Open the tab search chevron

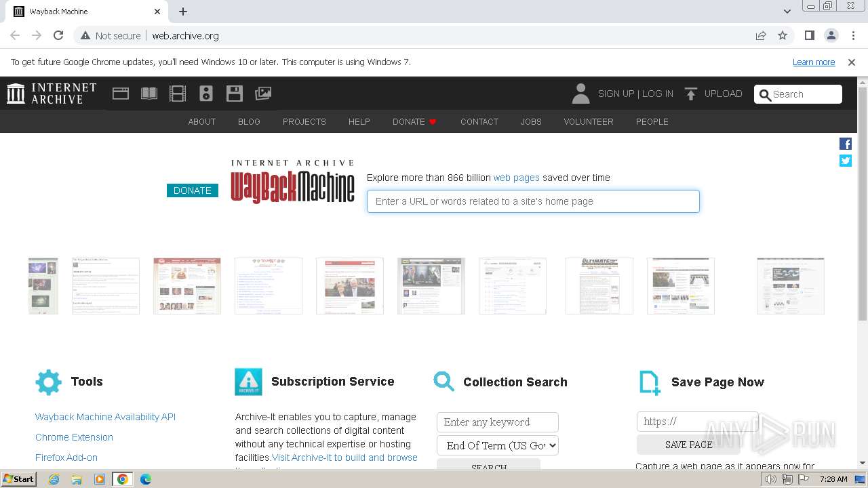[x=787, y=12]
